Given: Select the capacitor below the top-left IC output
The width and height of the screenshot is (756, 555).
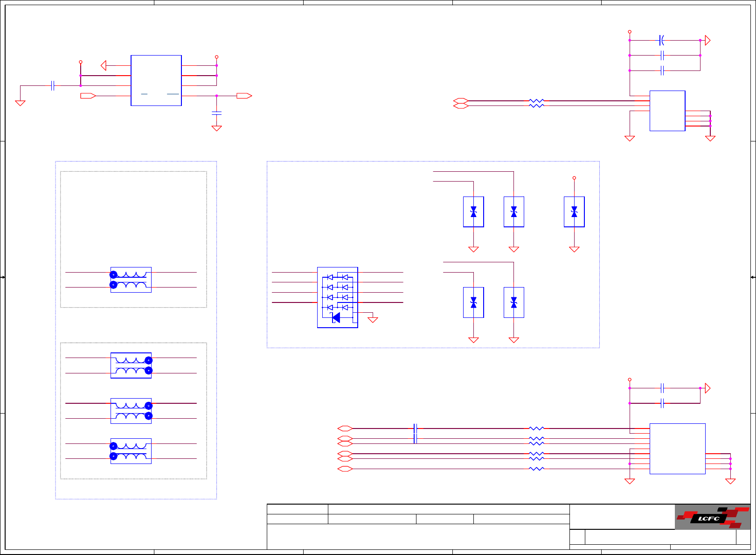Looking at the screenshot, I should tap(216, 113).
